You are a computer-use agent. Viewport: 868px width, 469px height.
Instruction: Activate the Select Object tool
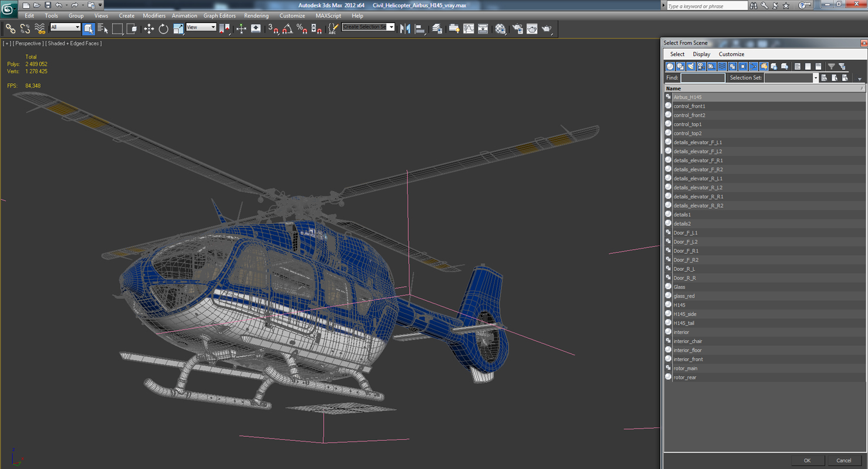tap(89, 29)
